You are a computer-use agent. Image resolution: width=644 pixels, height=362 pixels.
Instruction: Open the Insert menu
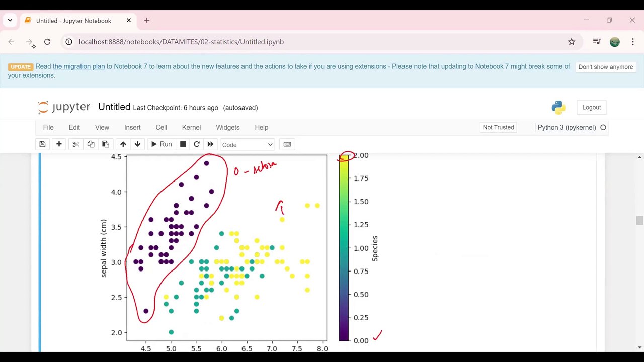[132, 127]
